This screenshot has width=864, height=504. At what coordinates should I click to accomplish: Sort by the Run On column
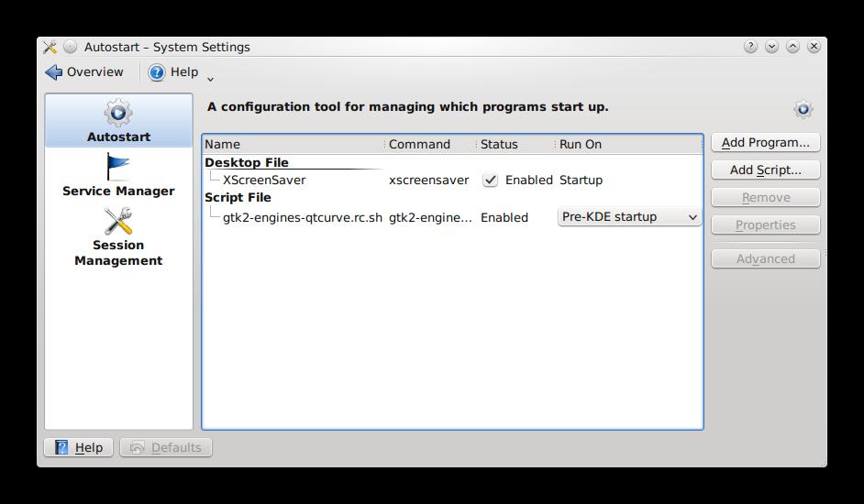click(628, 144)
